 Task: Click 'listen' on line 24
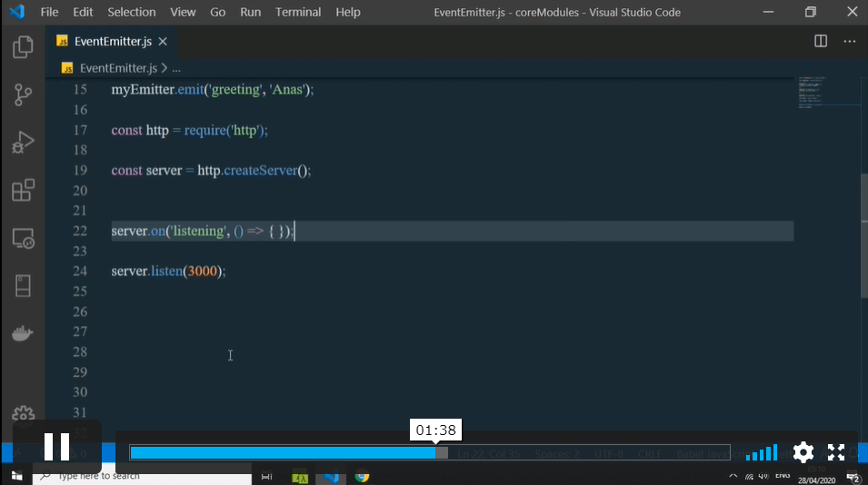166,271
